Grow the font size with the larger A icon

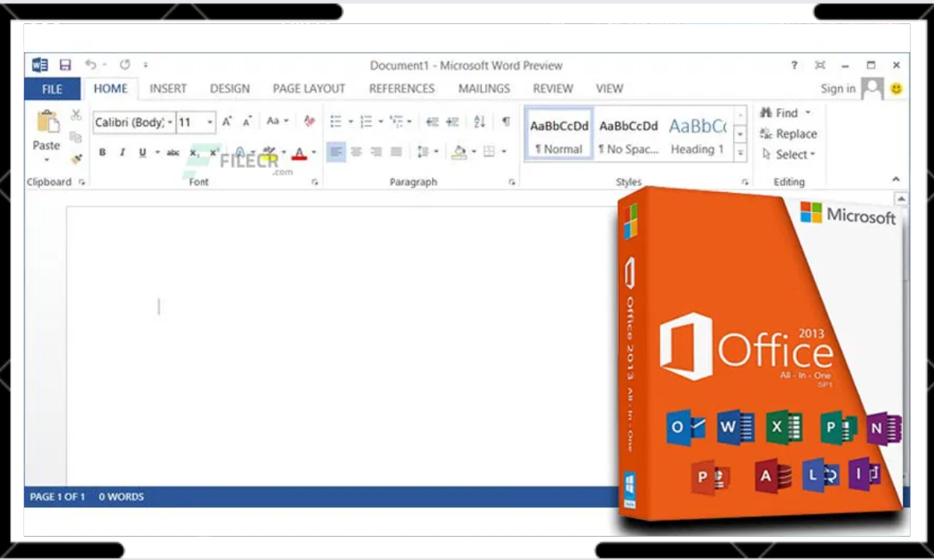pos(227,121)
